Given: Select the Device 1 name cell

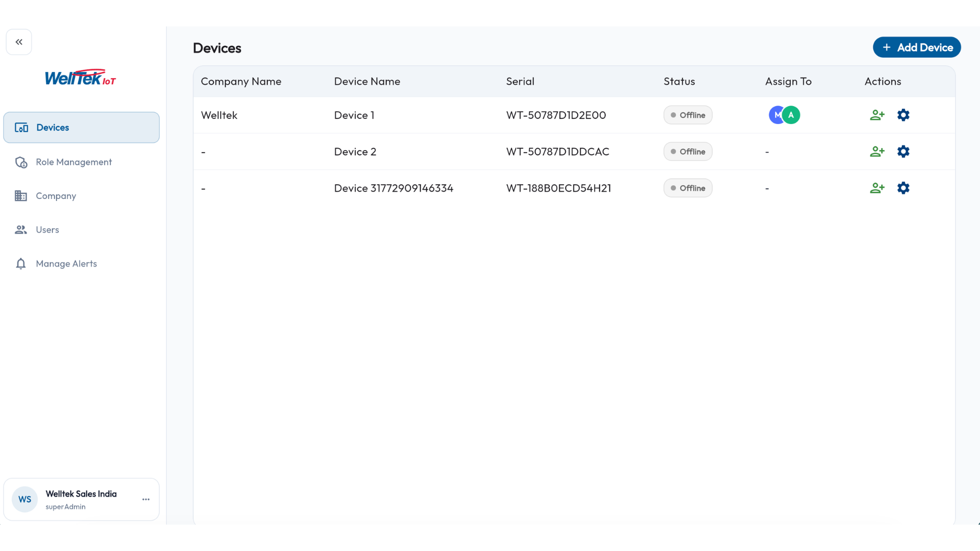Looking at the screenshot, I should 354,115.
